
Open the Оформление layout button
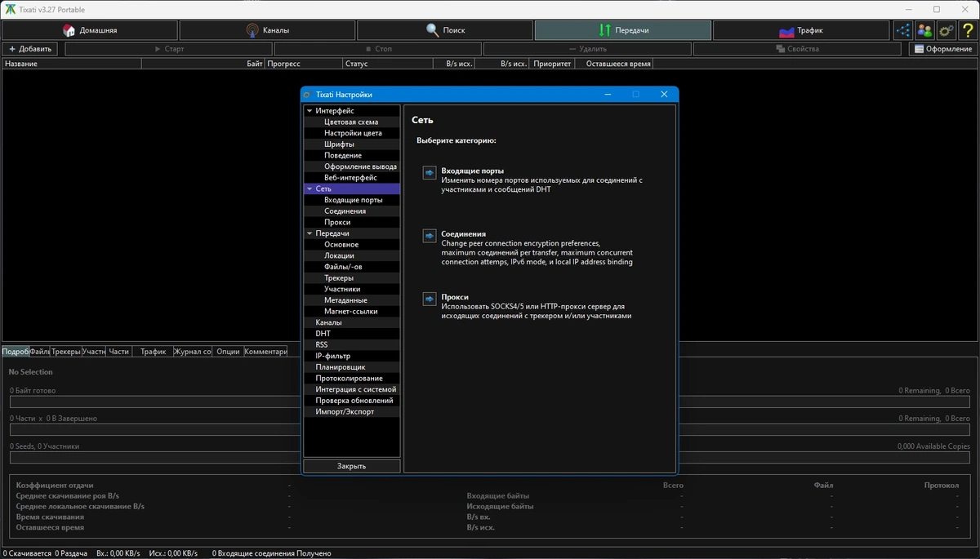pyautogui.click(x=943, y=49)
